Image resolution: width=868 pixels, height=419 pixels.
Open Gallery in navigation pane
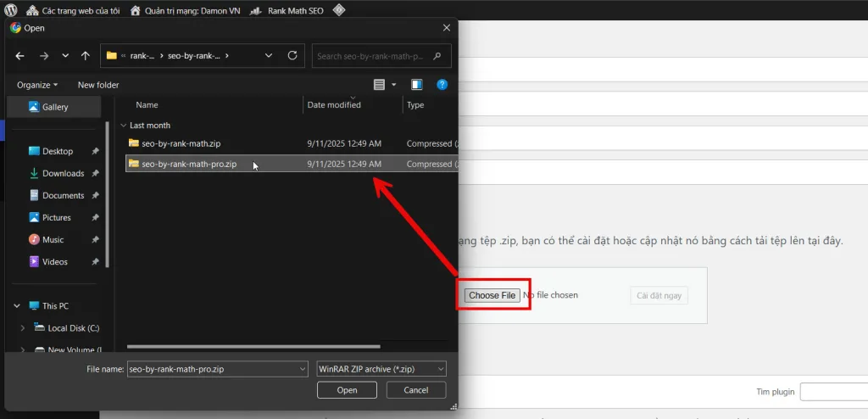[x=55, y=107]
